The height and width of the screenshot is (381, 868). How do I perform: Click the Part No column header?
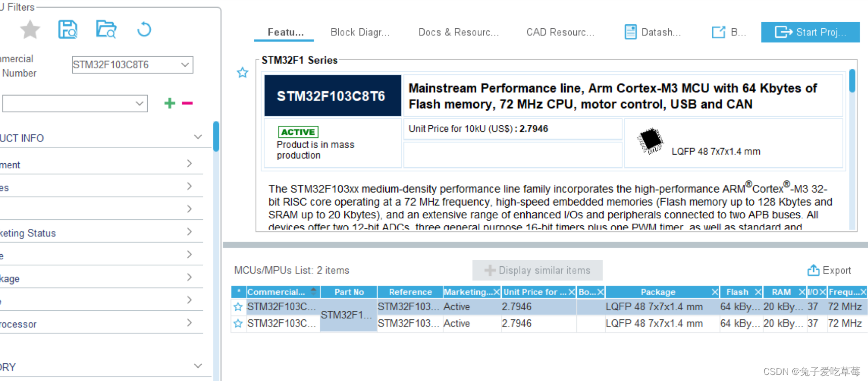click(349, 292)
